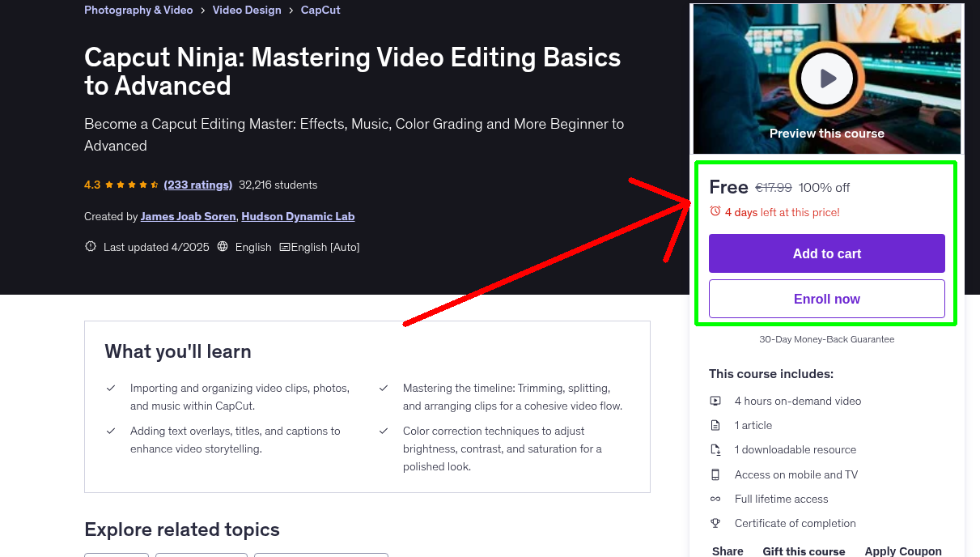Click Apply Coupon at the bottom

coord(903,551)
